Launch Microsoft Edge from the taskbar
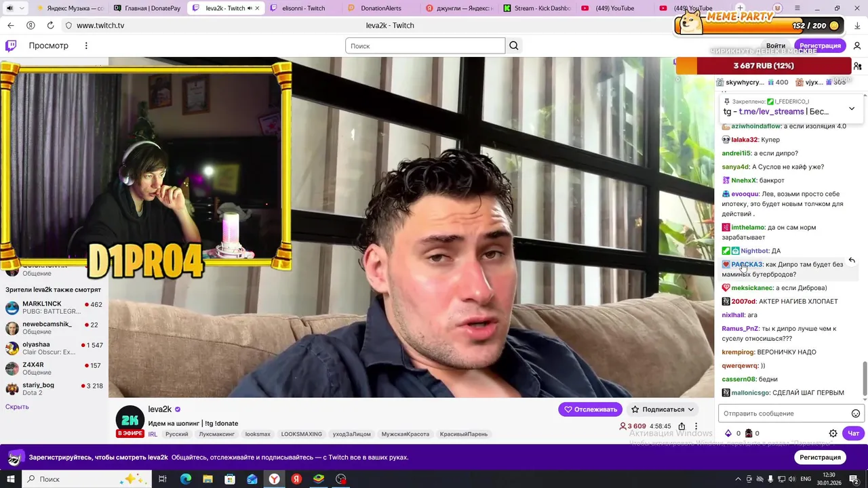 (x=185, y=479)
